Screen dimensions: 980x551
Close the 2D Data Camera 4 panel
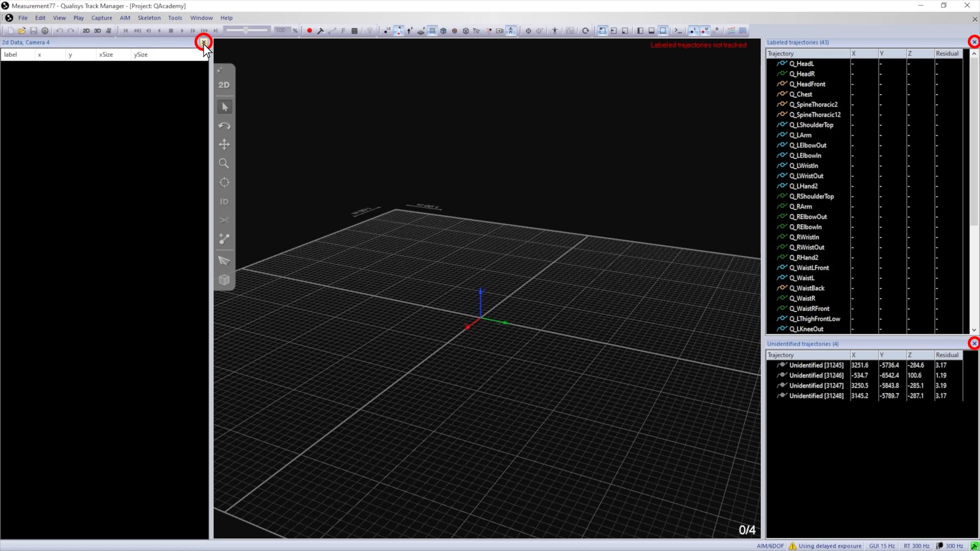pyautogui.click(x=203, y=42)
